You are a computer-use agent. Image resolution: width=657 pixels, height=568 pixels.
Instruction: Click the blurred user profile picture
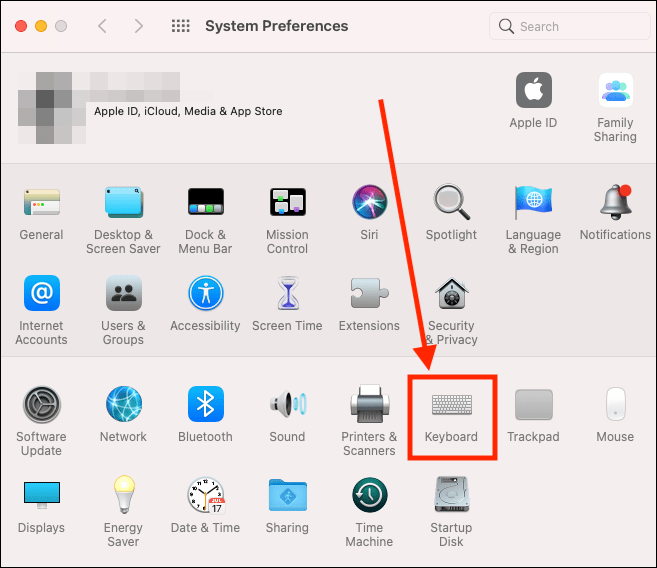pos(52,108)
